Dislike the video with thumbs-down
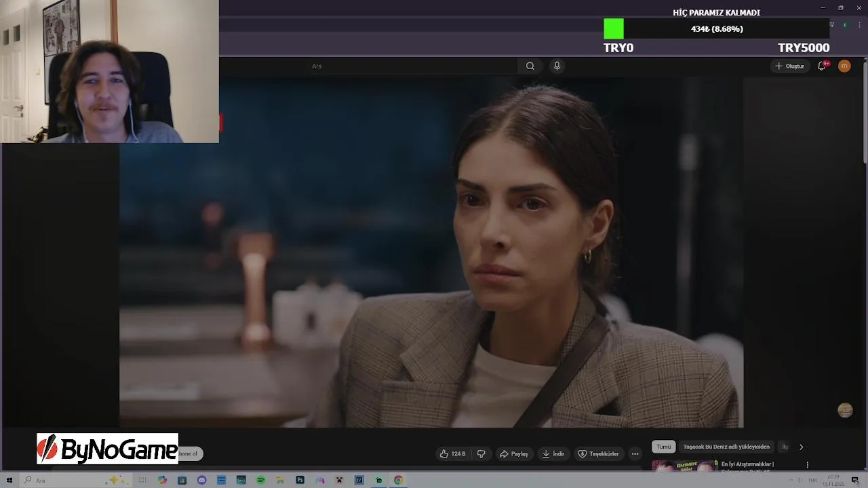The height and width of the screenshot is (488, 868). pyautogui.click(x=481, y=454)
